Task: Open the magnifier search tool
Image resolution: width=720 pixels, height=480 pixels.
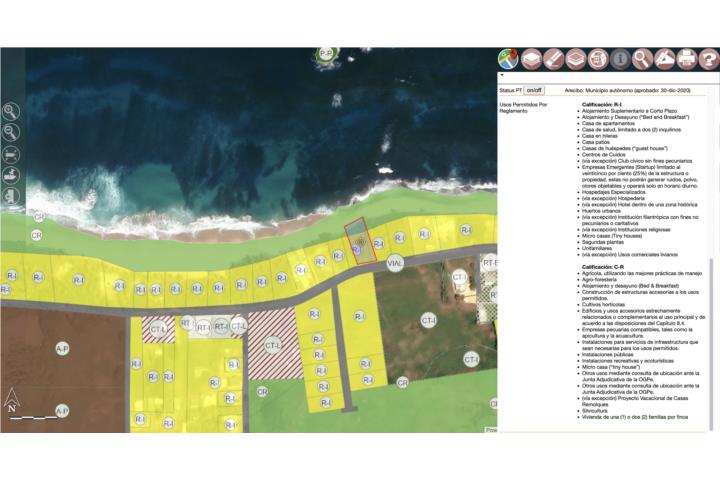Action: click(641, 59)
